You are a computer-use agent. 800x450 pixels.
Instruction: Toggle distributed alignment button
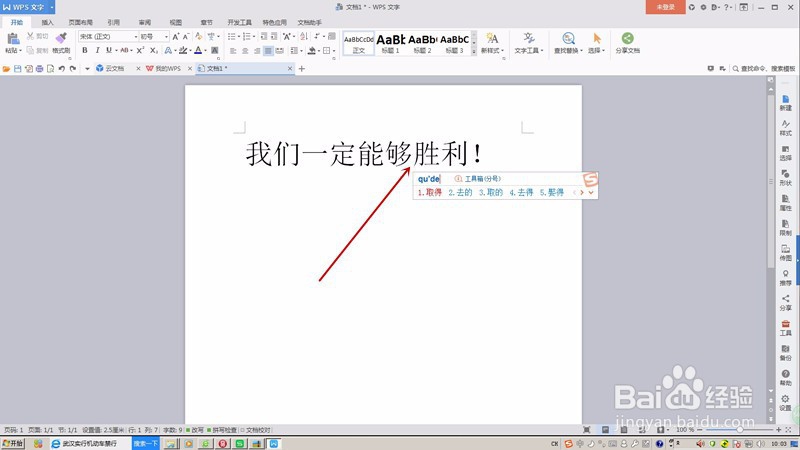point(280,51)
